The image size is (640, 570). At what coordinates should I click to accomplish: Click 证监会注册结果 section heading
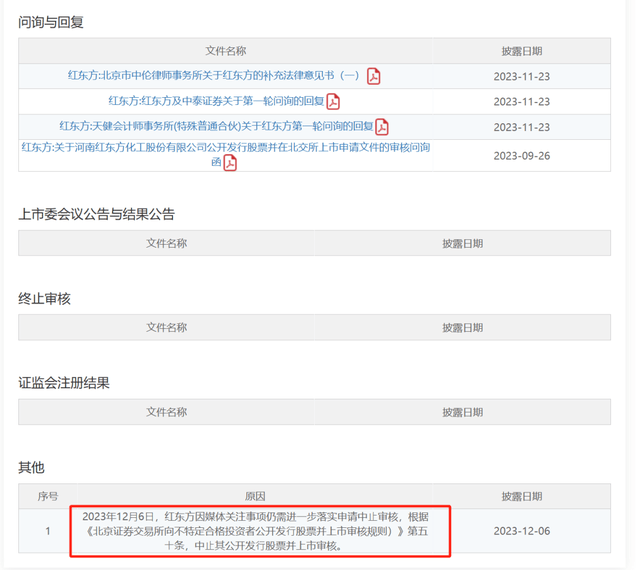[64, 383]
